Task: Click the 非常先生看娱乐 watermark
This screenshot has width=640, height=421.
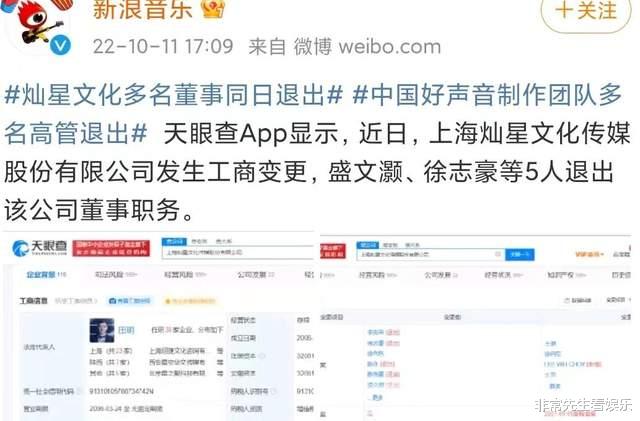Action: point(584,405)
